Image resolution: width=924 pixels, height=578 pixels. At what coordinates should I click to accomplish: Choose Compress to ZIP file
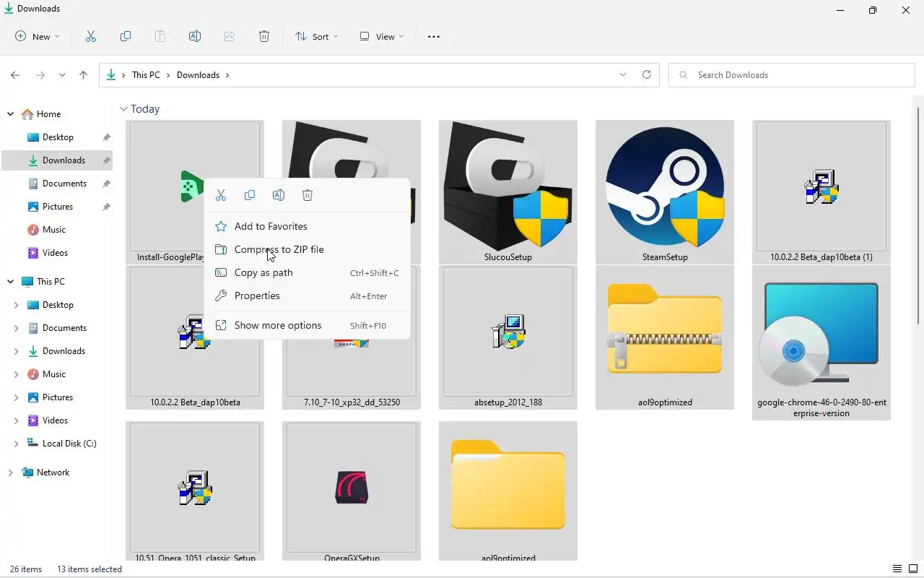pyautogui.click(x=308, y=249)
